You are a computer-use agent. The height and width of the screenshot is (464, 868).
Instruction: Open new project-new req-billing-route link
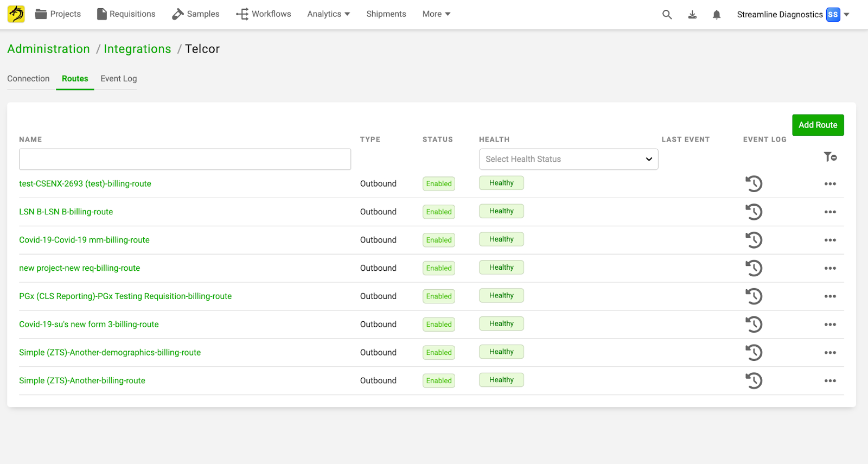coord(80,269)
